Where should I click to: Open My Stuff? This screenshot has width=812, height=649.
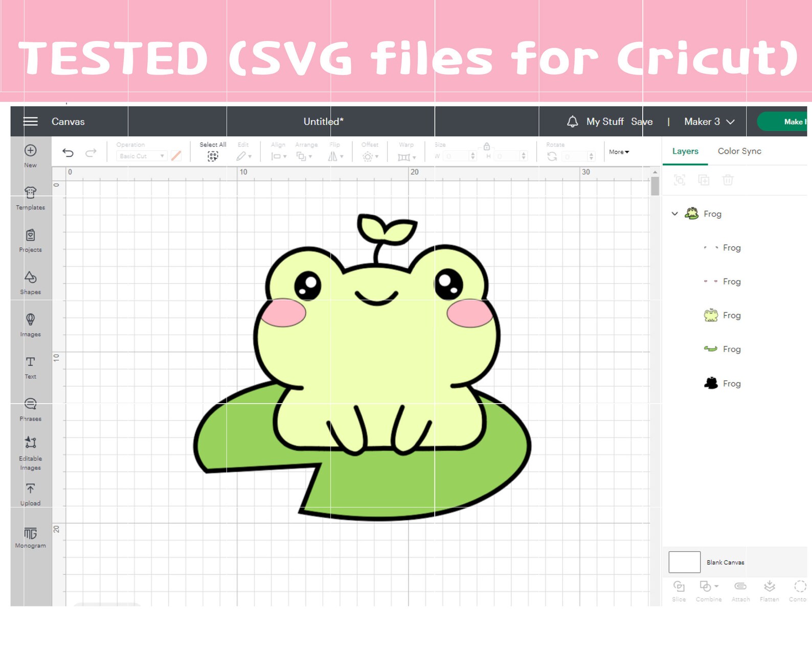tap(605, 121)
